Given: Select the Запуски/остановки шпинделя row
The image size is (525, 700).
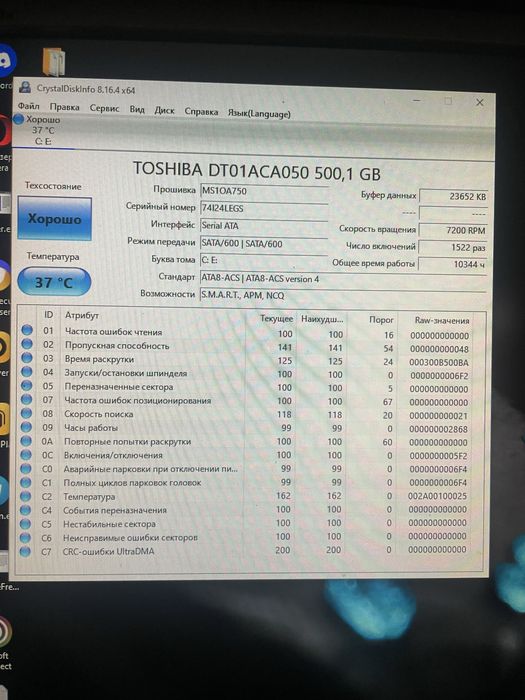Looking at the screenshot, I should coord(250,374).
